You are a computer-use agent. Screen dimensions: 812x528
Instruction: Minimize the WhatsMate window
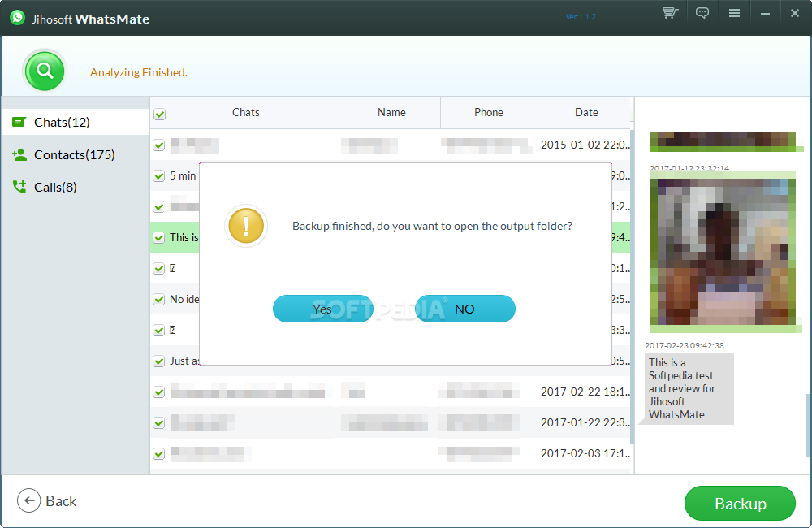click(765, 14)
